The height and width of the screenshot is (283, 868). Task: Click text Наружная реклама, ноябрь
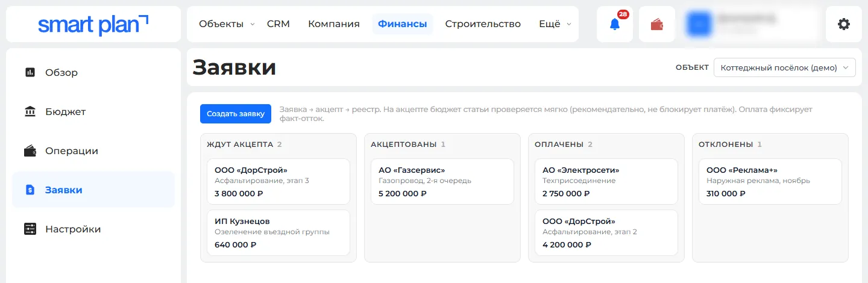758,181
